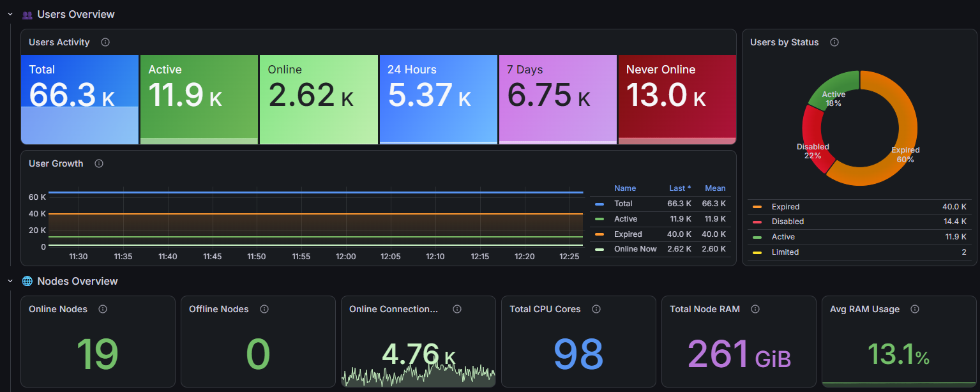
Task: Click the Avg RAM Usage info icon
Action: tap(915, 309)
